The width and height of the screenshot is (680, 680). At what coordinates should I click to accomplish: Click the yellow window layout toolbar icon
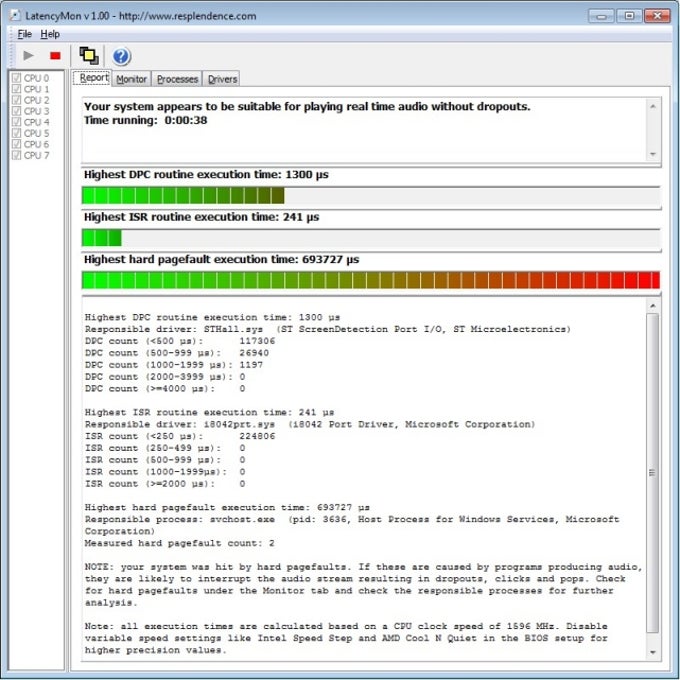coord(89,56)
